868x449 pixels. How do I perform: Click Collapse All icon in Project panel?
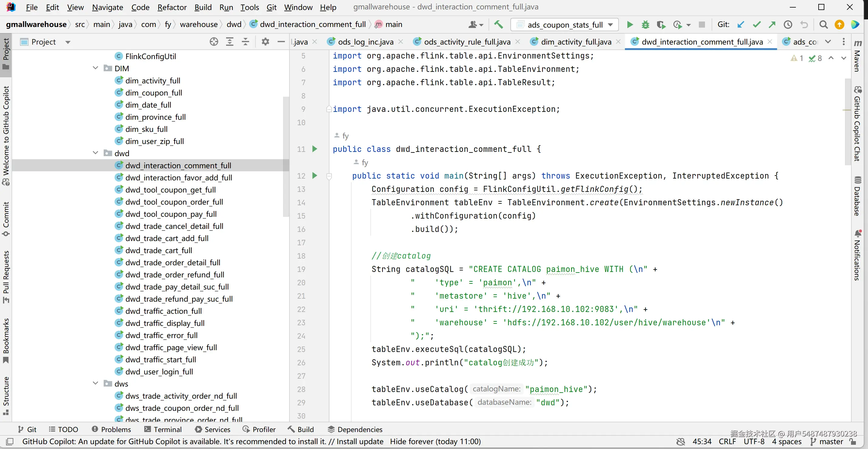246,42
